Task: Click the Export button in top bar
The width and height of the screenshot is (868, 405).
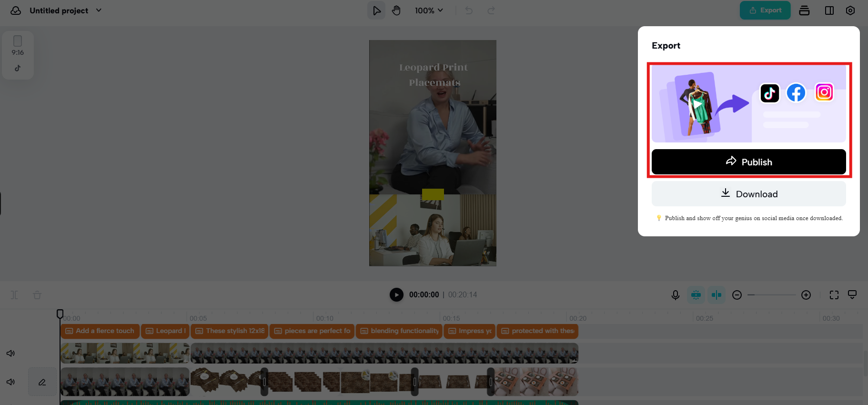Action: 765,10
